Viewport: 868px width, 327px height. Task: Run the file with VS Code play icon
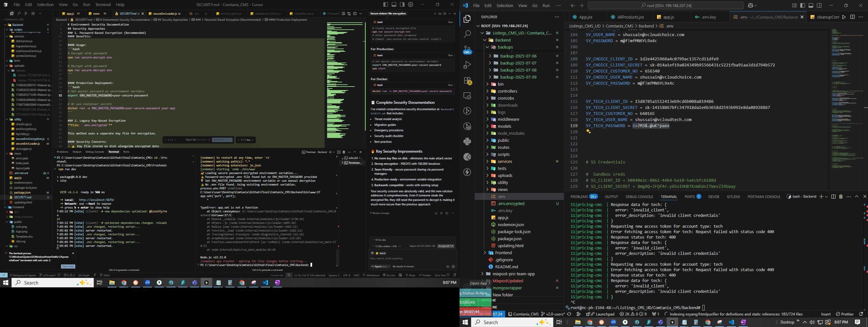pos(844,17)
